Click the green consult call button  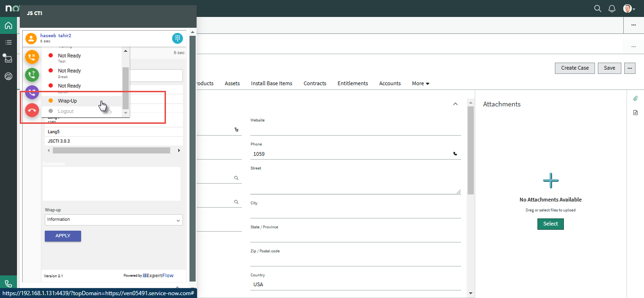(x=32, y=75)
